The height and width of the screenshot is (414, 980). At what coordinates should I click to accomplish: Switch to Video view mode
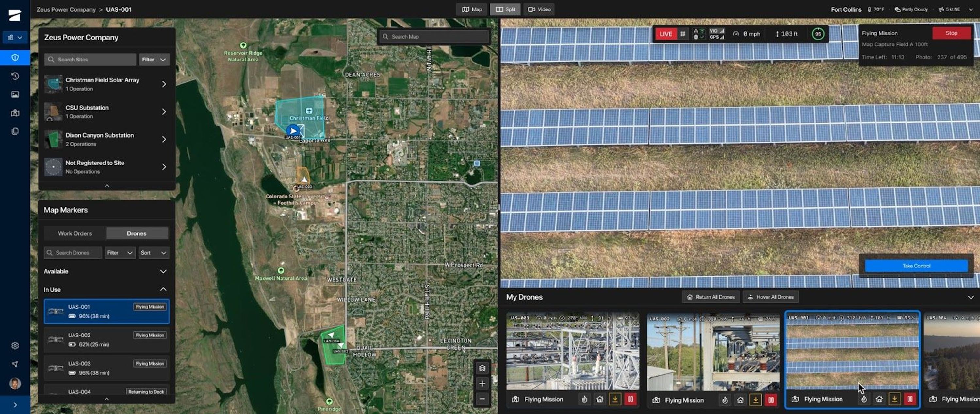[x=539, y=9]
